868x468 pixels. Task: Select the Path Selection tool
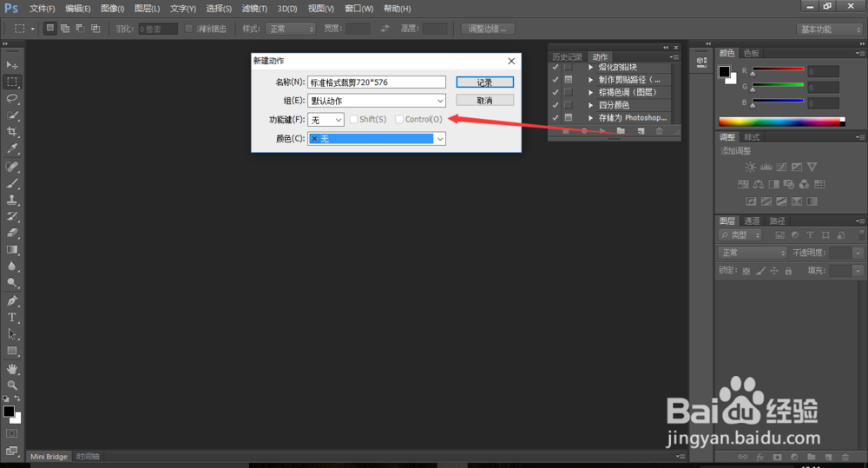pyautogui.click(x=11, y=334)
